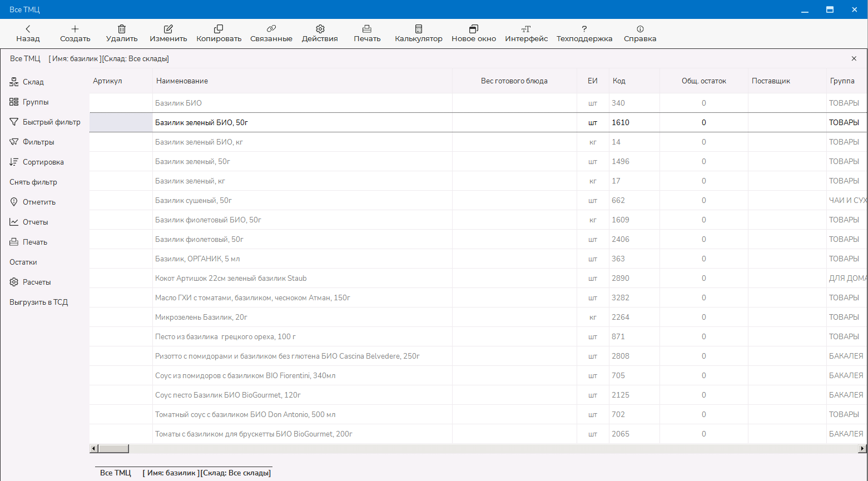Sort by the Код column header
Screen dimensions: 868x481
click(x=634, y=81)
